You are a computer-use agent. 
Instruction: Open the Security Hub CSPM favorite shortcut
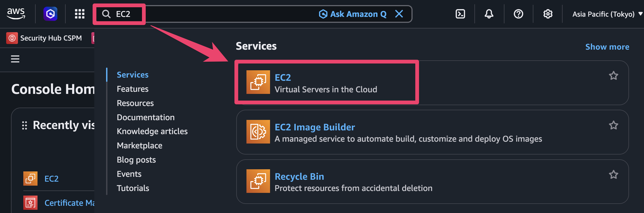[44, 38]
